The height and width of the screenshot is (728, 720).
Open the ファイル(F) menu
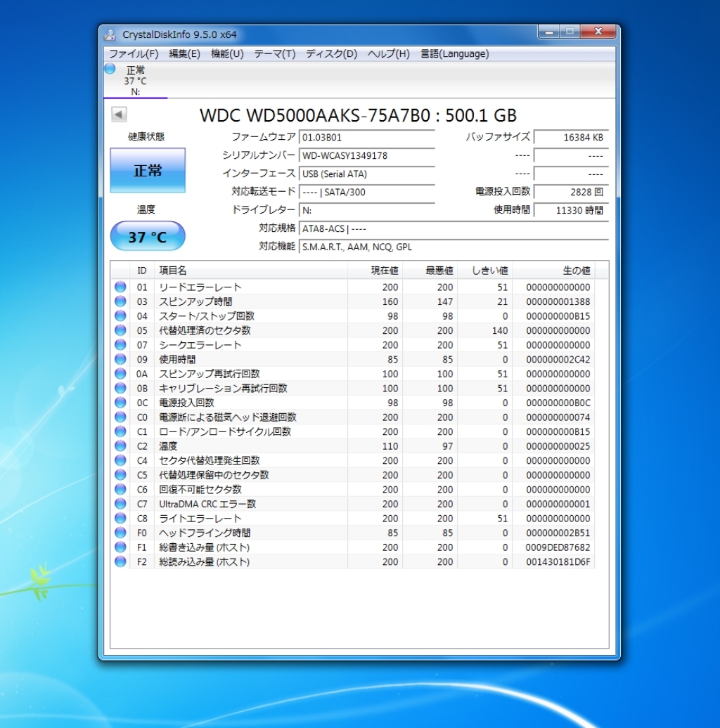[x=134, y=54]
